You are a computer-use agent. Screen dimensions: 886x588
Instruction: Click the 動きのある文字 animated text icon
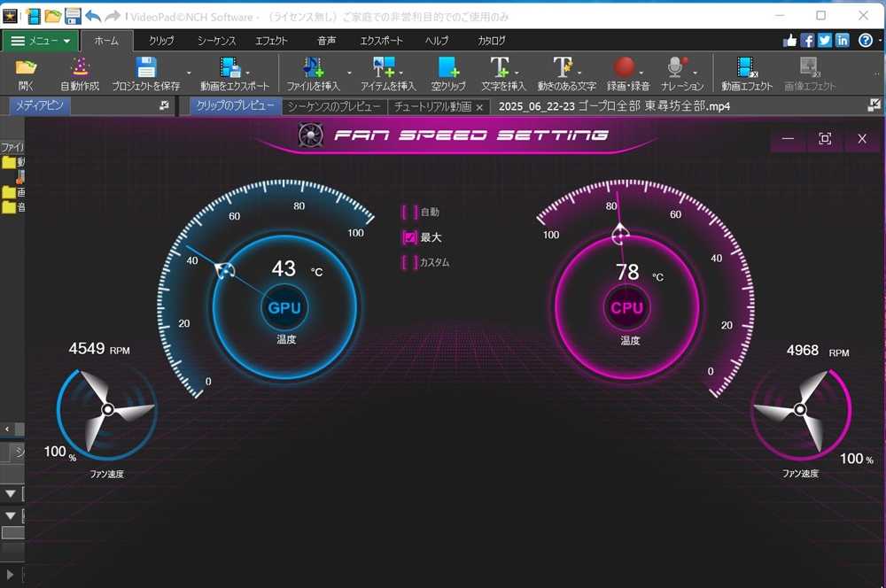tap(563, 68)
